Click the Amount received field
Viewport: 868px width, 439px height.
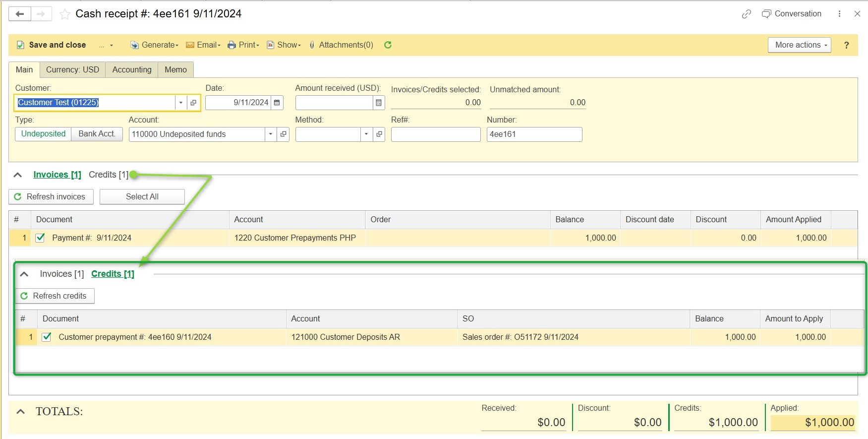pos(334,103)
